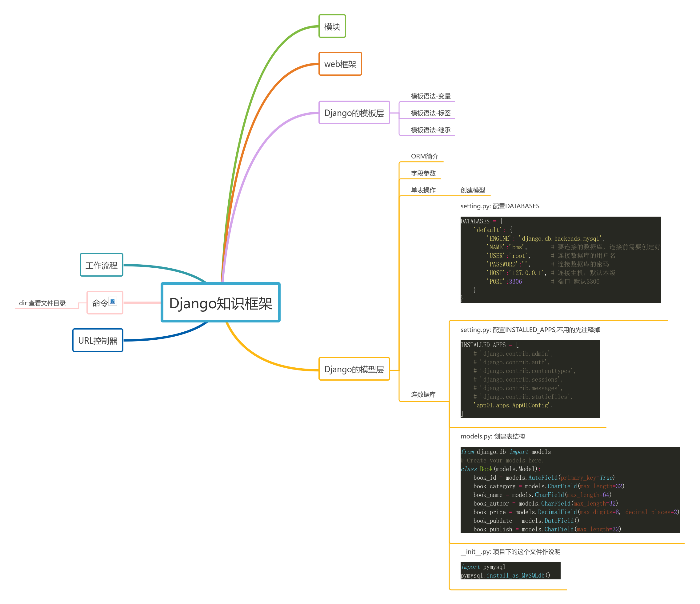This screenshot has height=604, width=700.
Task: Click the DATABASES code snippet image
Action: click(560, 259)
